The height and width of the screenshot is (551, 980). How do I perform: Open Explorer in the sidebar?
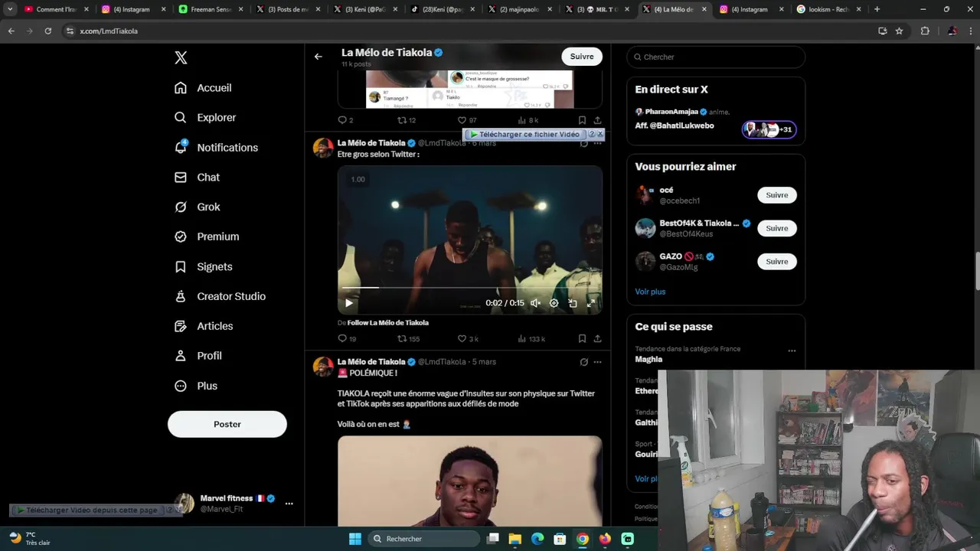coord(205,118)
